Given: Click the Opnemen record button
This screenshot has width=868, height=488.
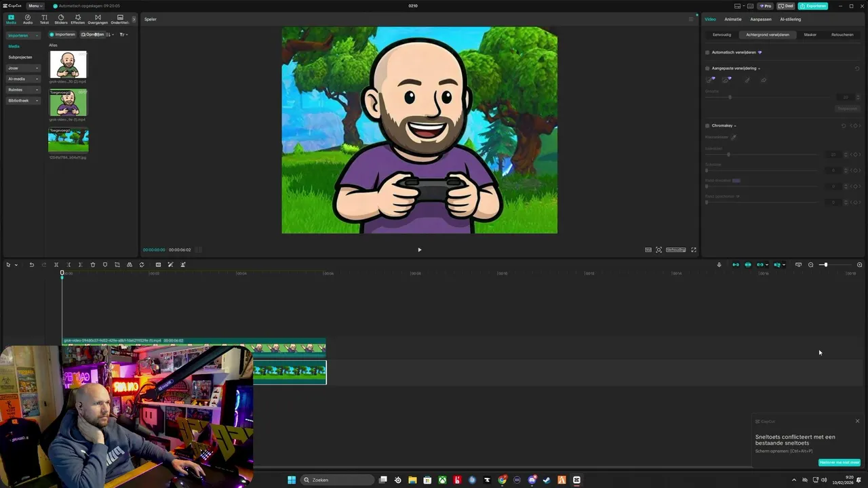Looking at the screenshot, I should 92,35.
